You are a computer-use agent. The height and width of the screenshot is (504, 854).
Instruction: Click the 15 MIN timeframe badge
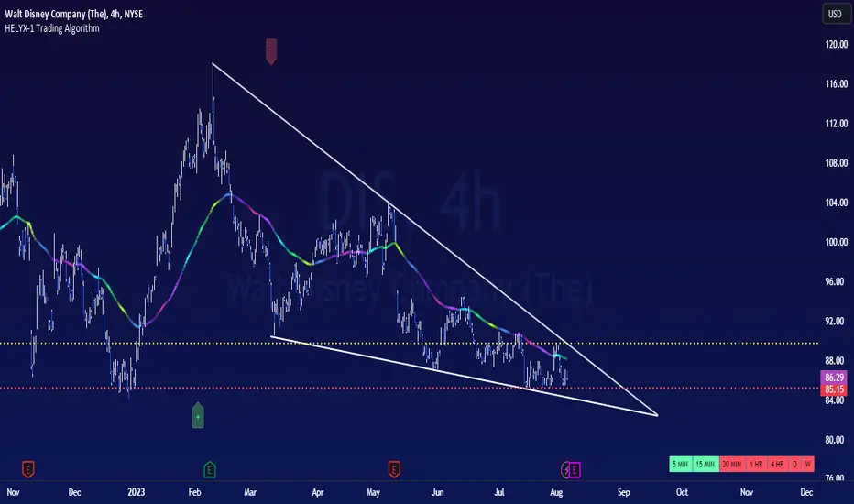pyautogui.click(x=706, y=465)
